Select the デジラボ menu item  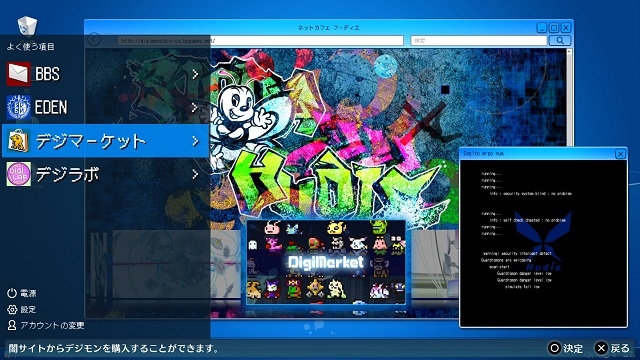(x=106, y=174)
